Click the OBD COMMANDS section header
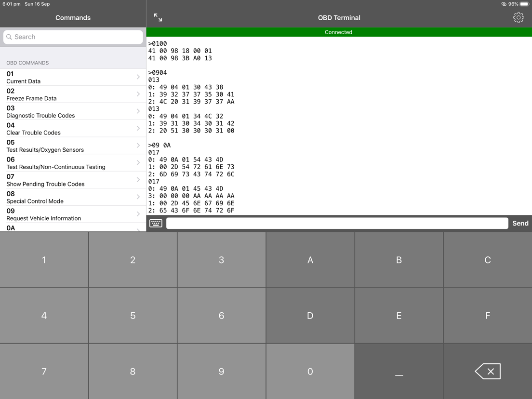This screenshot has height=399, width=532. (27, 63)
